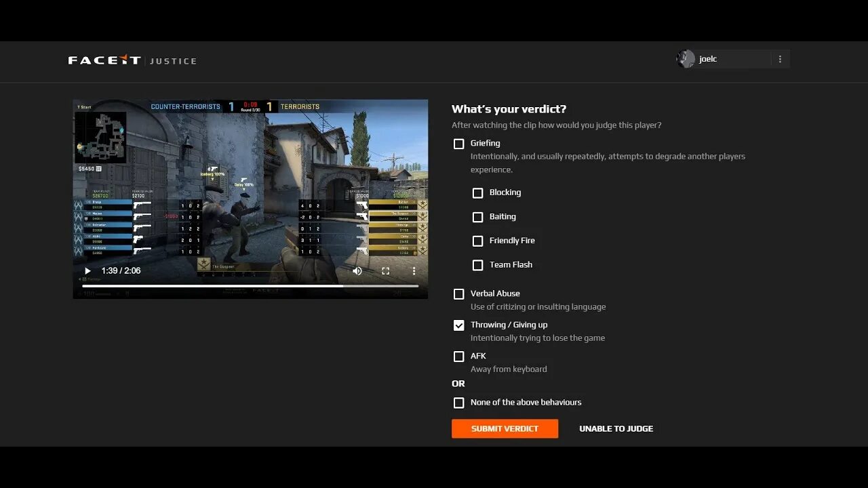
Task: Mute the video volume
Action: coord(357,271)
